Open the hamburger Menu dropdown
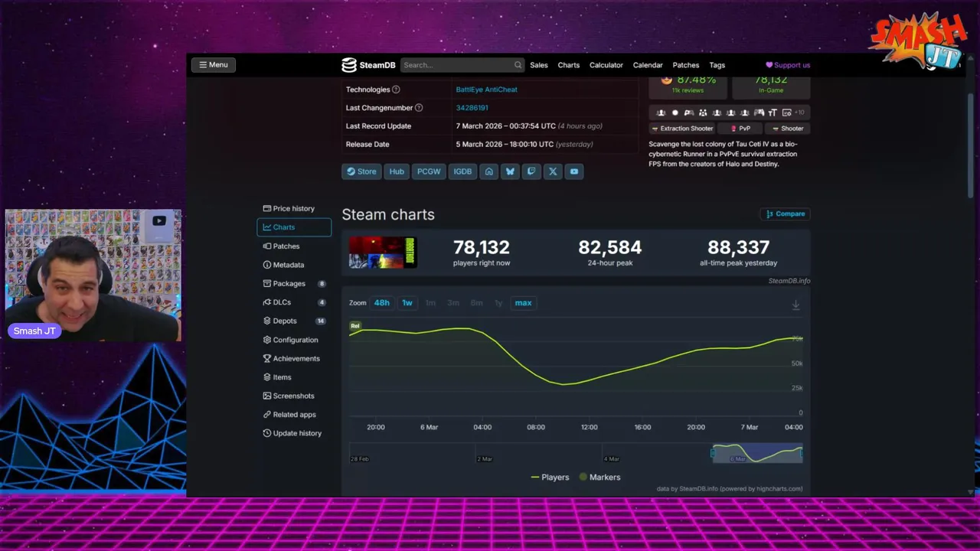Screen dimensions: 980x551 [214, 65]
